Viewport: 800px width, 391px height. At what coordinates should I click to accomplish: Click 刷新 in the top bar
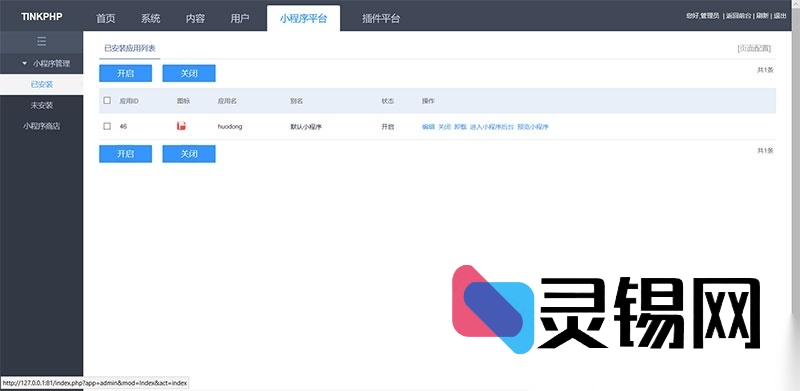(762, 16)
